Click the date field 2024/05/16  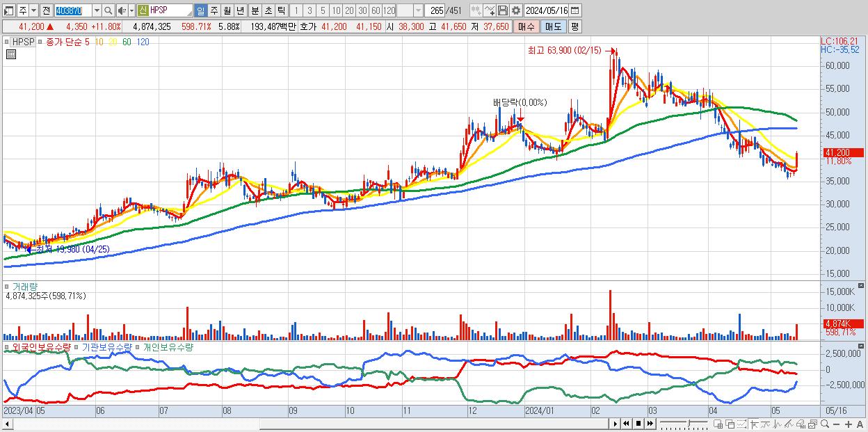(547, 11)
